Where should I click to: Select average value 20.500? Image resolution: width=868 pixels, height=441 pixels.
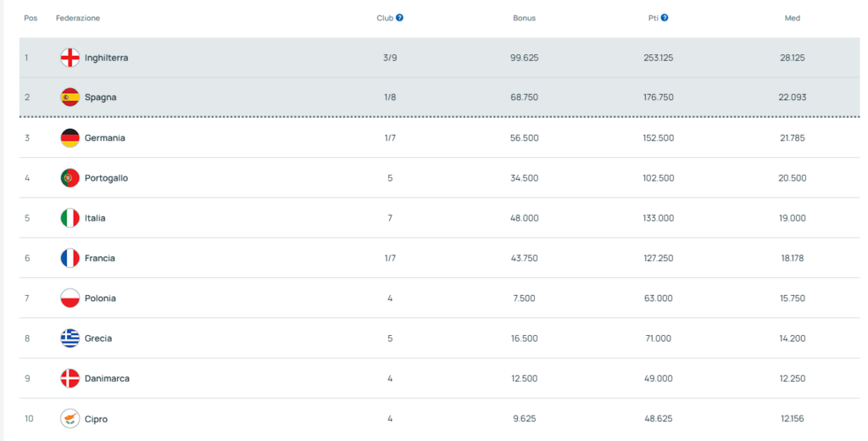coord(793,178)
